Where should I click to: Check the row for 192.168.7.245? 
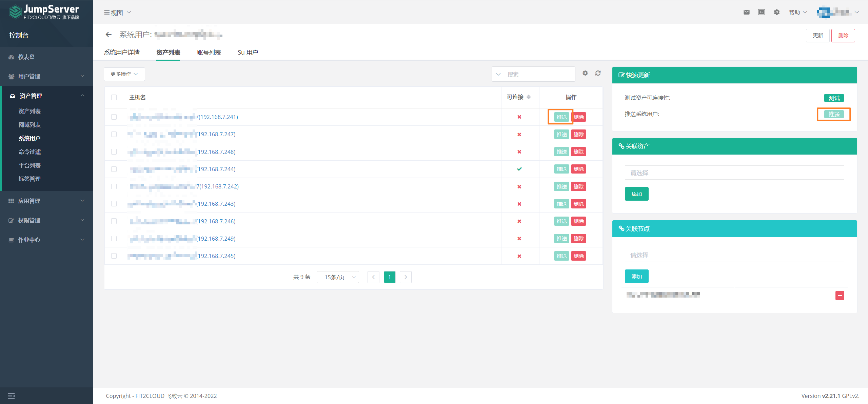click(x=114, y=256)
